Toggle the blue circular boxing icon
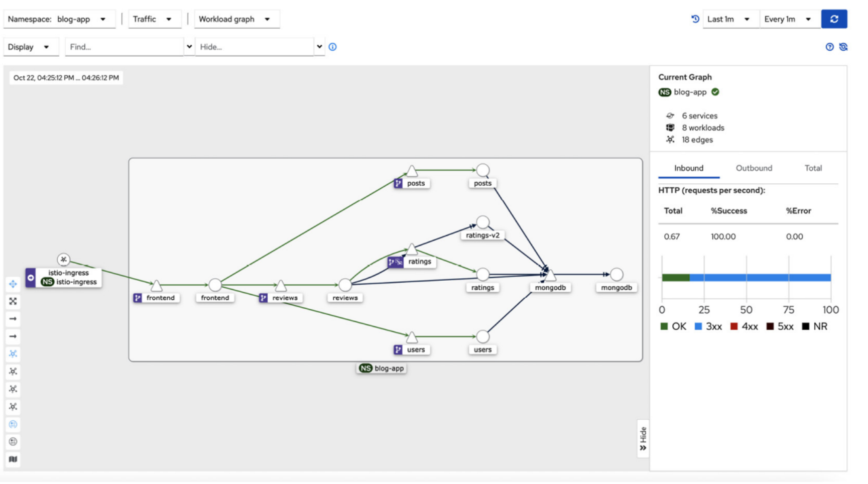This screenshot has height=484, width=868. (x=13, y=424)
